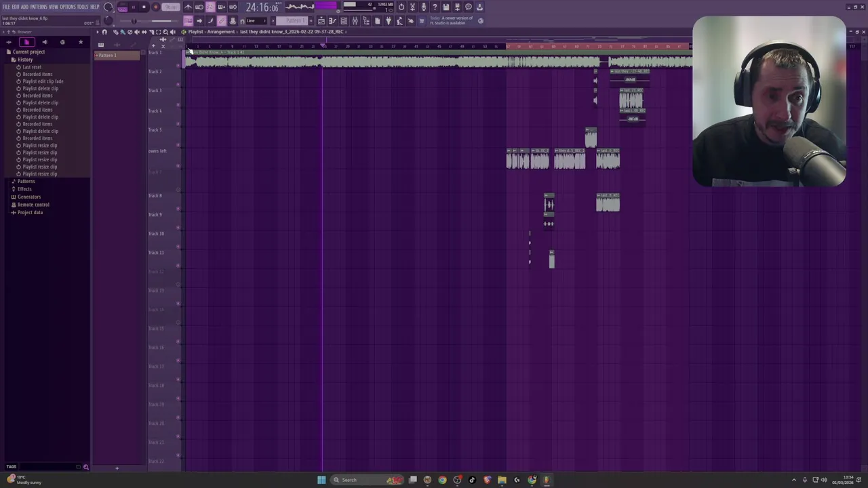Open the ADD menu
Viewport: 868px width, 488px height.
pyautogui.click(x=24, y=7)
